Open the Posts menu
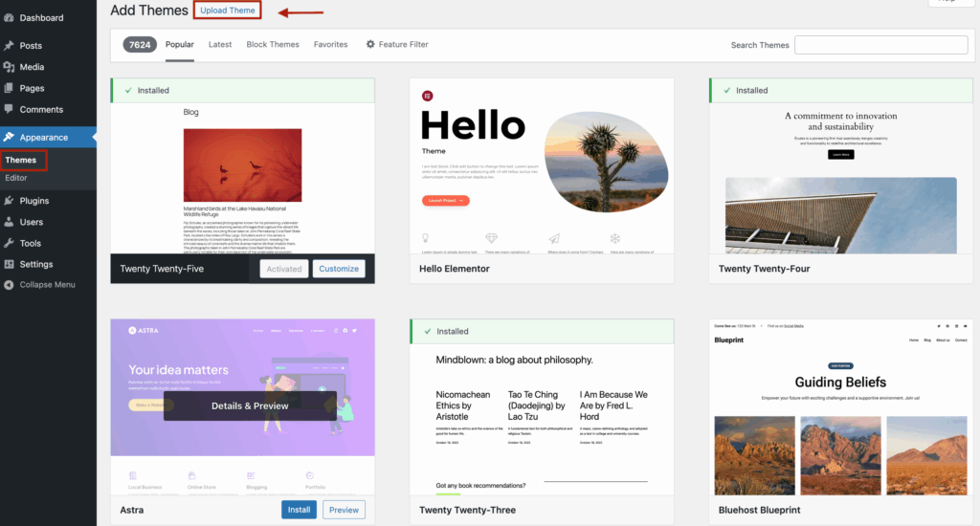This screenshot has height=526, width=980. click(31, 46)
